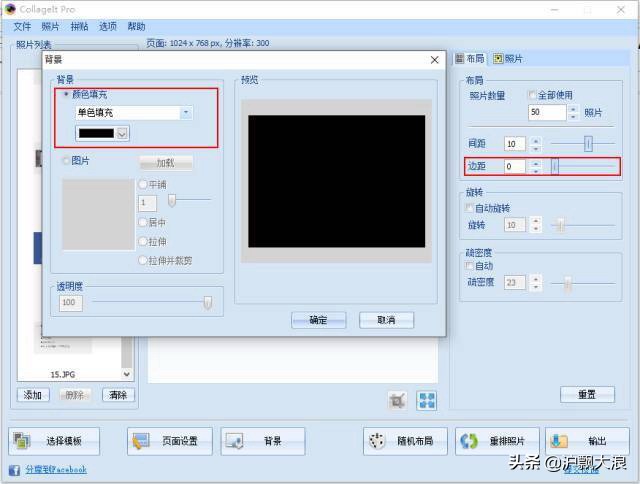Screen dimensions: 640x484
Task: Choose the 居中 center option
Action: [143, 222]
